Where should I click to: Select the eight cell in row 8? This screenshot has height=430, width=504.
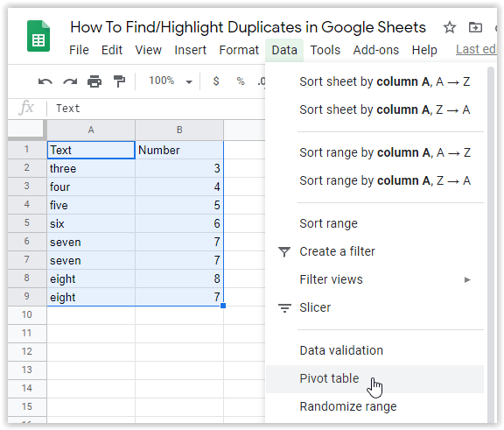[x=91, y=278]
